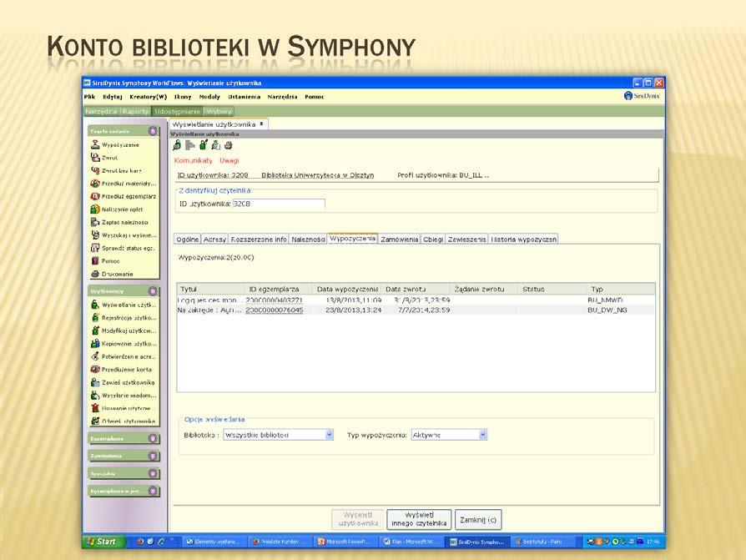Open the Typ wypożyczenia dropdown

[483, 434]
